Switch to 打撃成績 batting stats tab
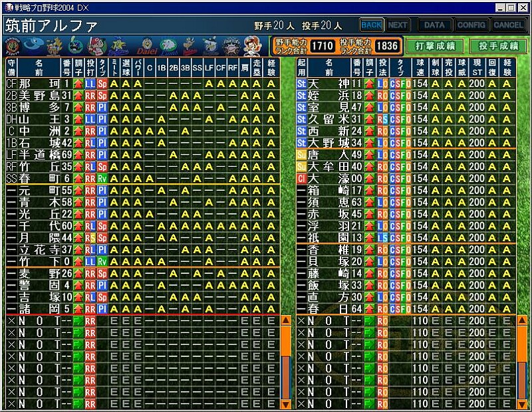532x412 pixels. [435, 46]
